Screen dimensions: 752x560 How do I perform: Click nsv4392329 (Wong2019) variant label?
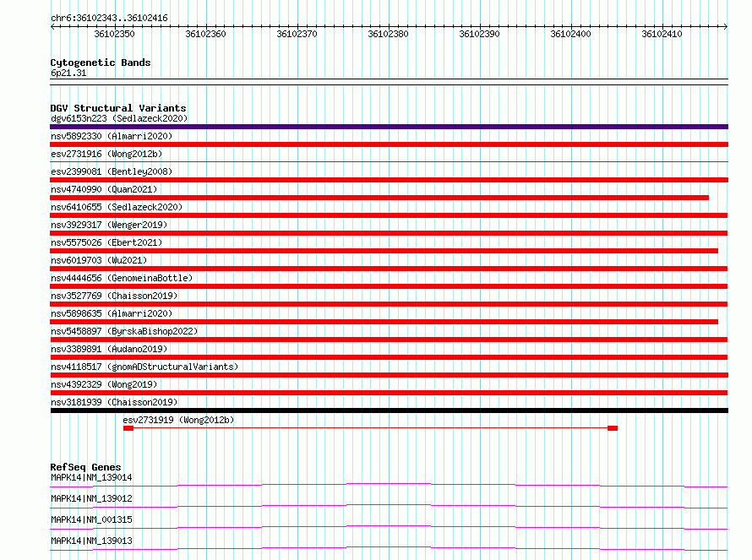[104, 384]
